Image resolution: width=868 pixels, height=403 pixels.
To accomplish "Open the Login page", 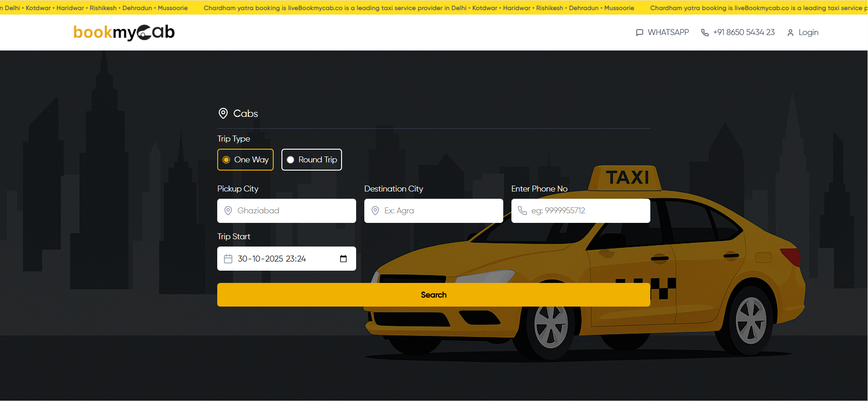I will (808, 33).
